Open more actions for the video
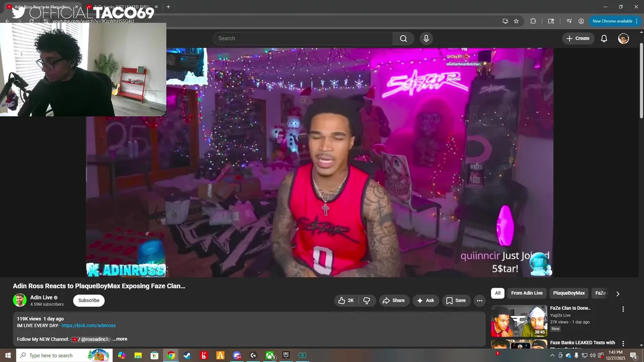 pos(479,301)
